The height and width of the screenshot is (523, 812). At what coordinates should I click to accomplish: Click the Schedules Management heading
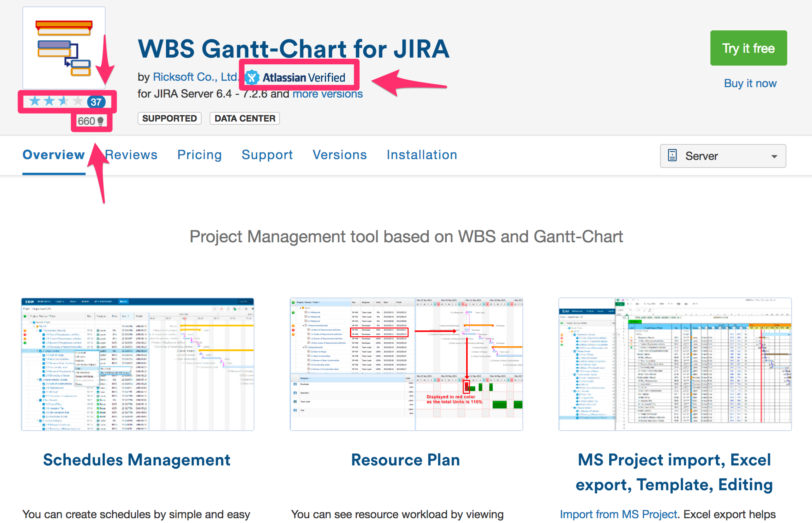pyautogui.click(x=137, y=460)
